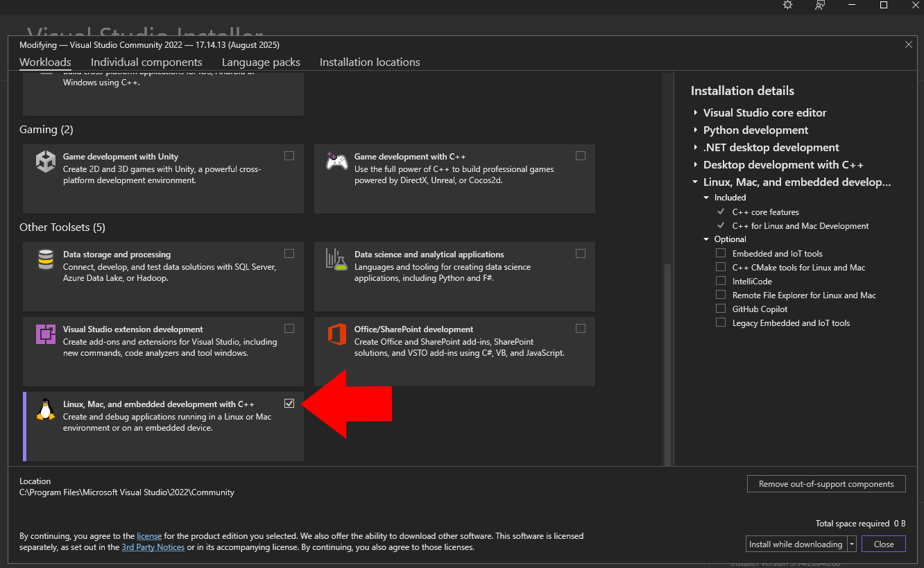Enable Game development with Unity workload checkbox
This screenshot has width=924, height=568.
pyautogui.click(x=289, y=155)
